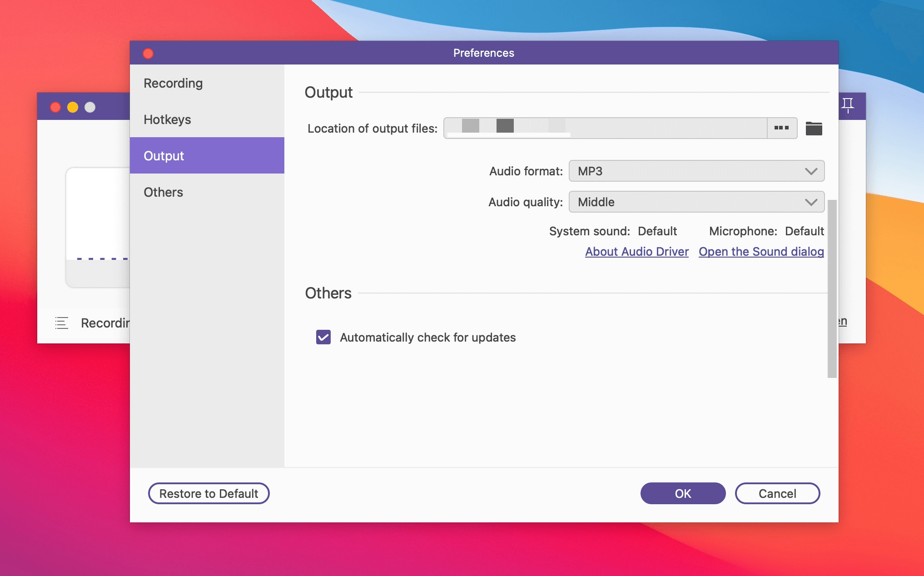The height and width of the screenshot is (576, 924).
Task: Click the MP3 audio format chevron arrow
Action: [811, 171]
